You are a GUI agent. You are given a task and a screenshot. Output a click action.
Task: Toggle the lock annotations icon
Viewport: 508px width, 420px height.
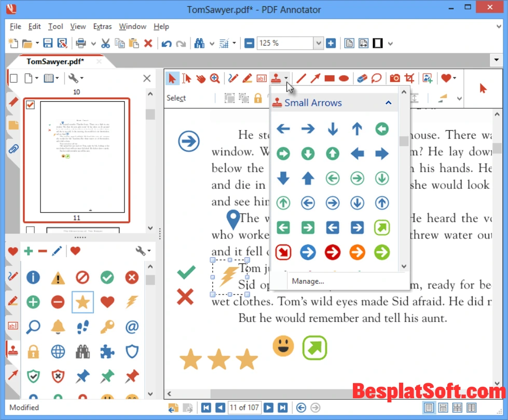pos(258,98)
